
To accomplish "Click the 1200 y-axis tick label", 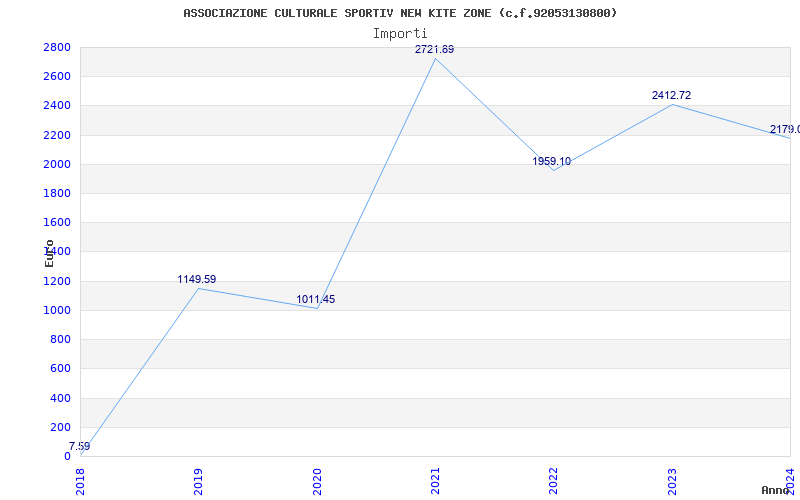I will [x=57, y=281].
